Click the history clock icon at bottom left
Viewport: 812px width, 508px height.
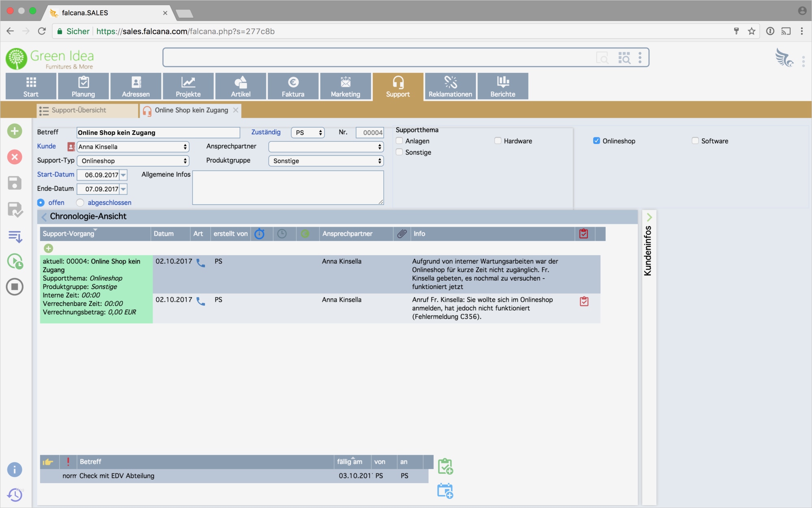point(15,495)
